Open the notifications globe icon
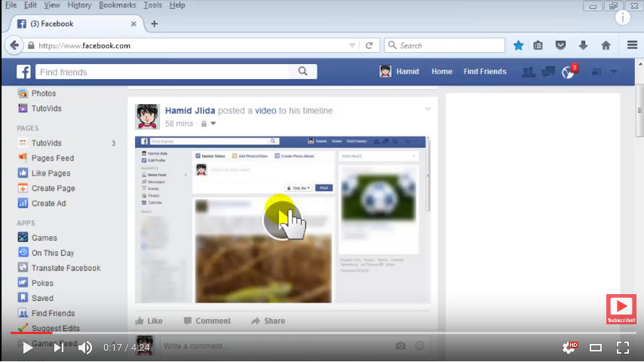 569,72
